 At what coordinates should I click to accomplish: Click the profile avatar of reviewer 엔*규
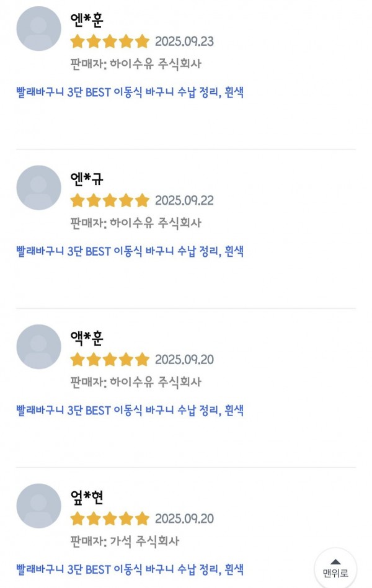tap(38, 187)
